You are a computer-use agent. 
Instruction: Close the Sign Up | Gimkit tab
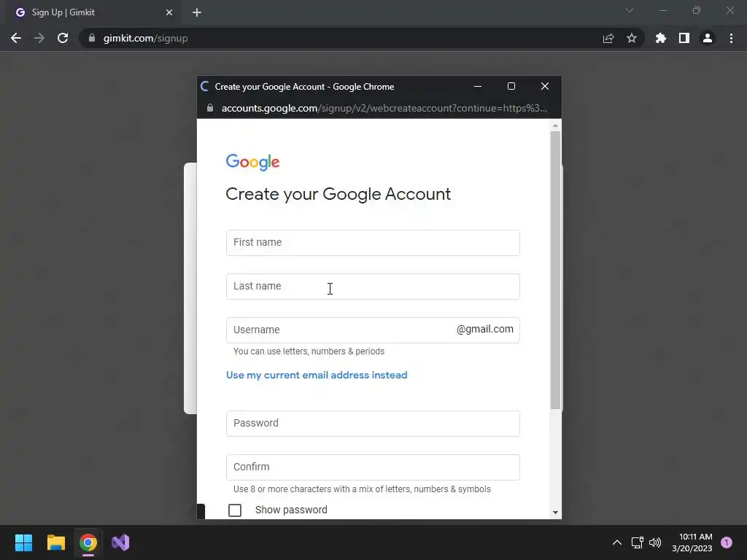pyautogui.click(x=169, y=13)
